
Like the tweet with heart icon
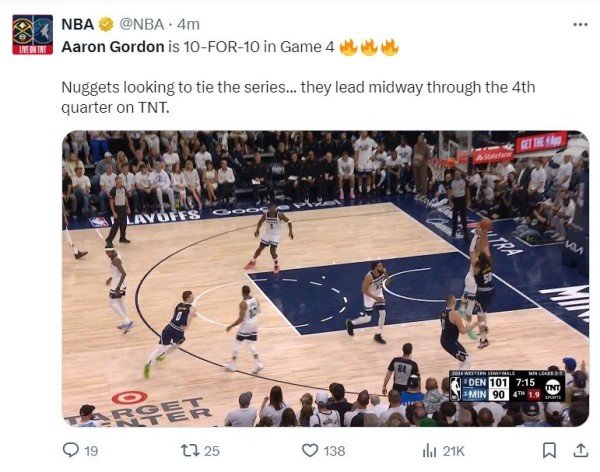(x=310, y=450)
